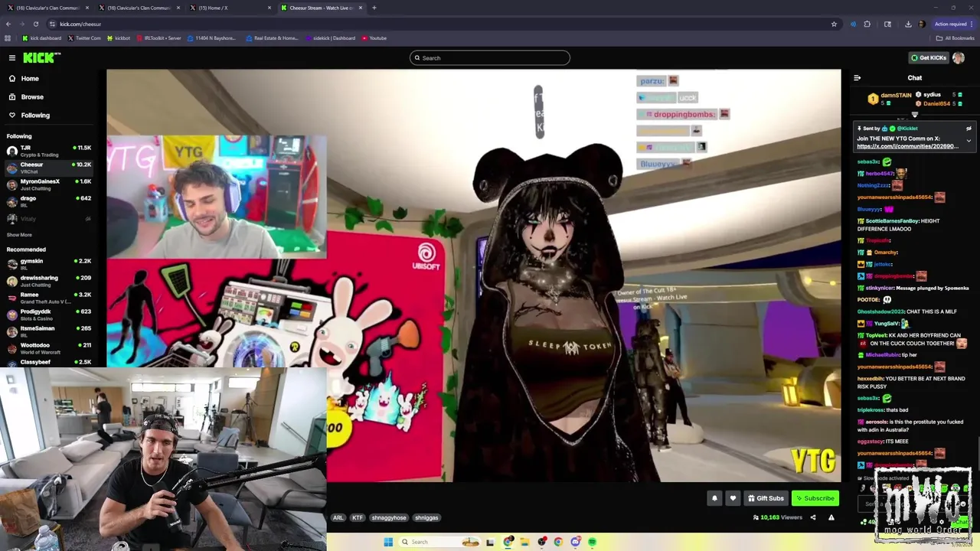
Task: Open drago channel in sidebar
Action: click(49, 201)
